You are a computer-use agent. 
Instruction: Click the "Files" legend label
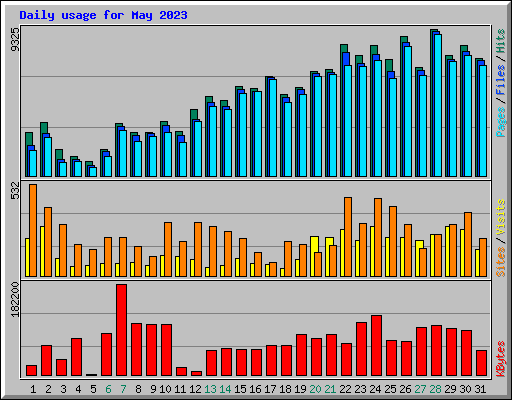pos(501,80)
